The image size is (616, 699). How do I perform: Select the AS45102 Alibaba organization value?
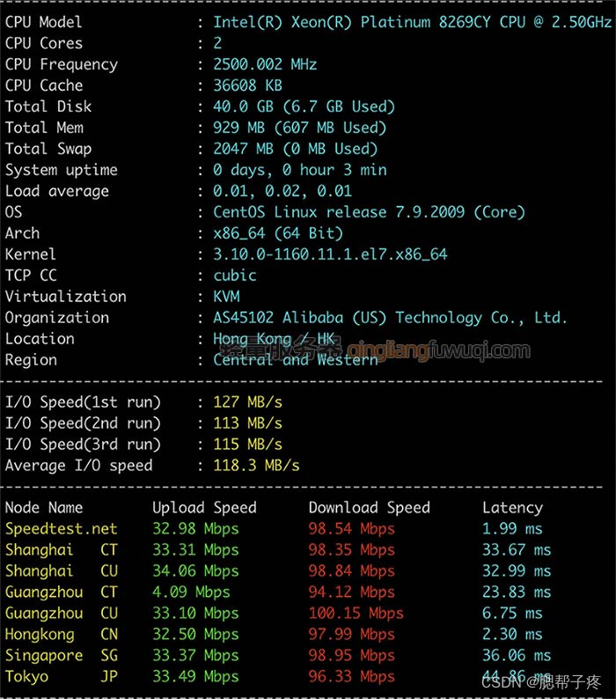pyautogui.click(x=390, y=318)
